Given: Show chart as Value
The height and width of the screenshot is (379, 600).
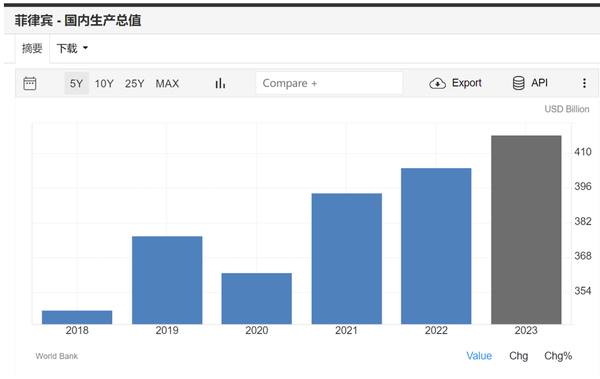Looking at the screenshot, I should 479,356.
